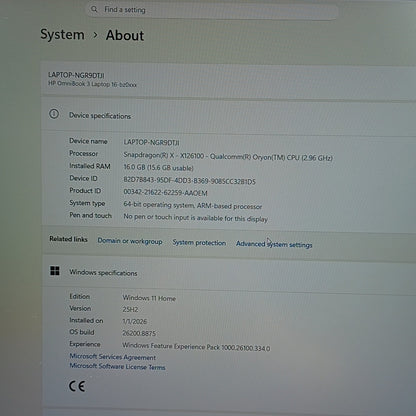Click the 'Edition' label

80,296
